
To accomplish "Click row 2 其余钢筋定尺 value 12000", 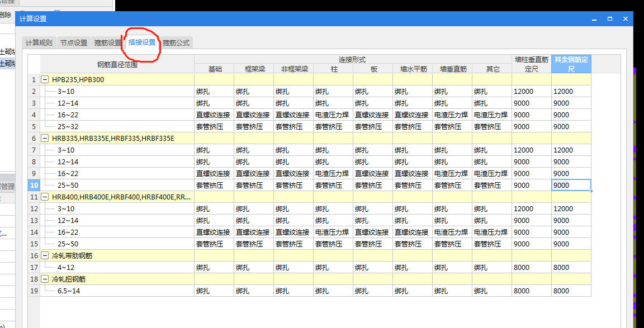I will (571, 92).
